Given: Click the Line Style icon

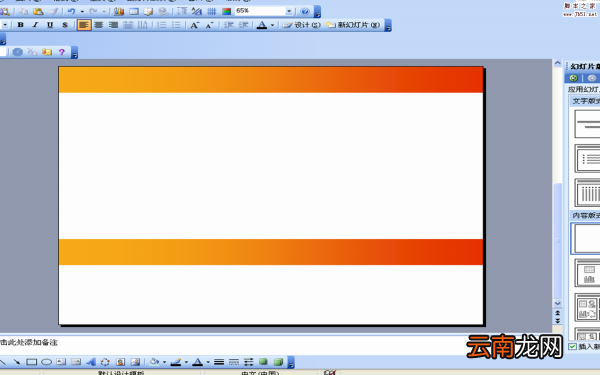Looking at the screenshot, I should click(219, 362).
